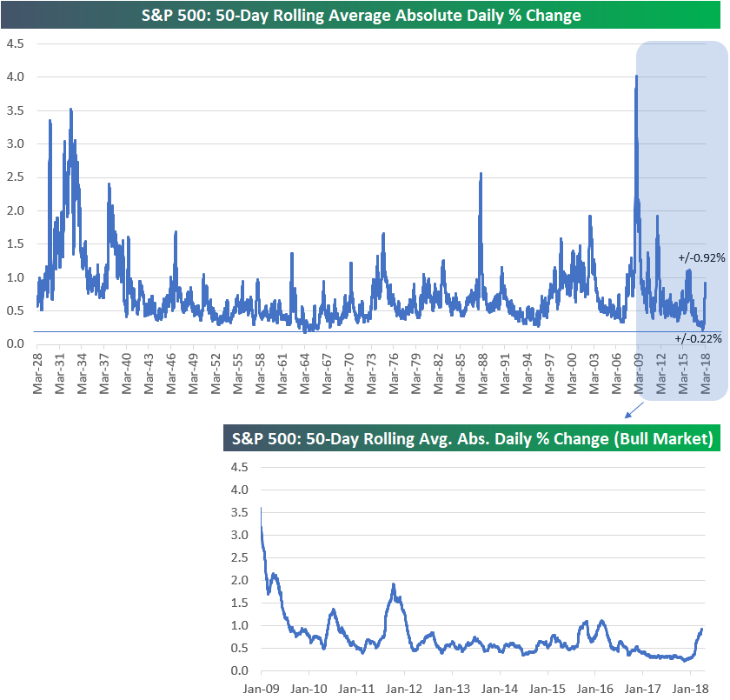Click the top chart's "4.0" y-axis value

(16, 77)
